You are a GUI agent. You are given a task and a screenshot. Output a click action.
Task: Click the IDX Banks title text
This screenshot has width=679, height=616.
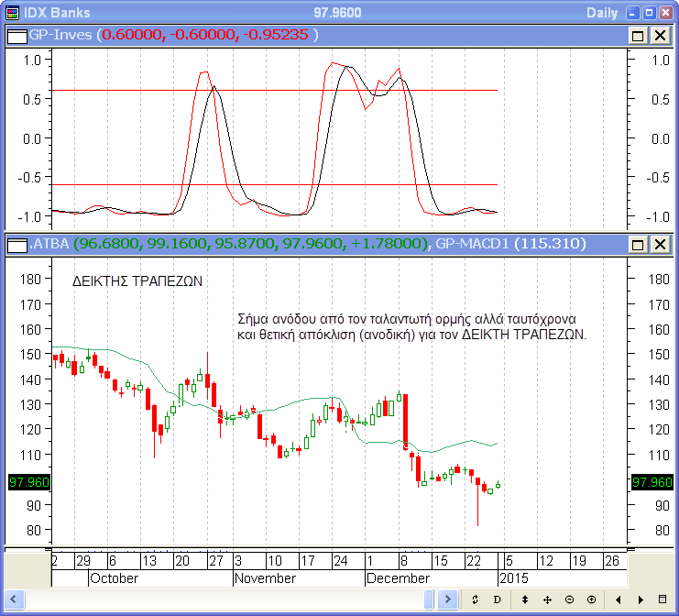click(57, 13)
